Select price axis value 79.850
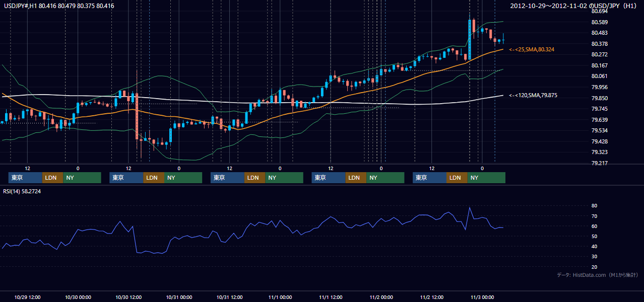The image size is (644, 302). click(599, 98)
